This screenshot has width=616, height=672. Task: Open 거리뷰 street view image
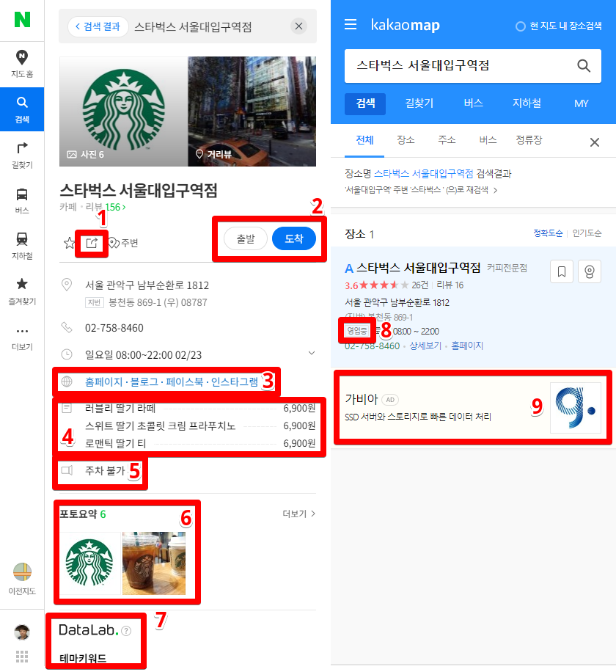252,112
